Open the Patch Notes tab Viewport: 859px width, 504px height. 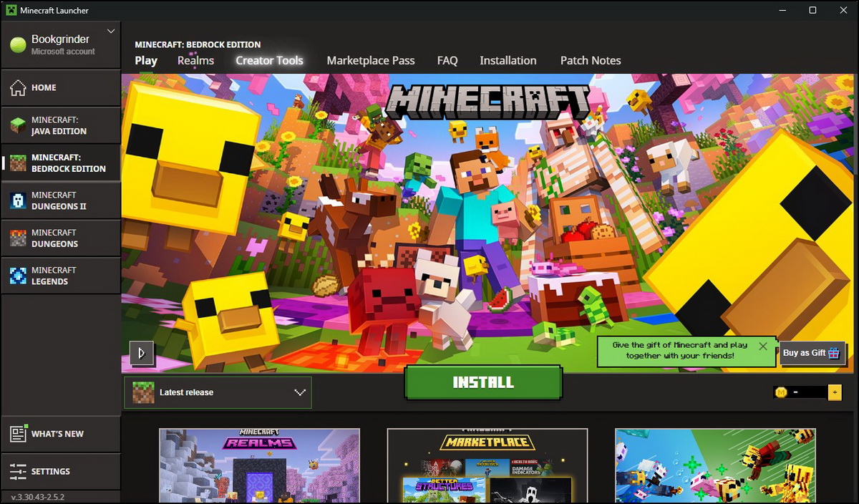click(x=591, y=60)
